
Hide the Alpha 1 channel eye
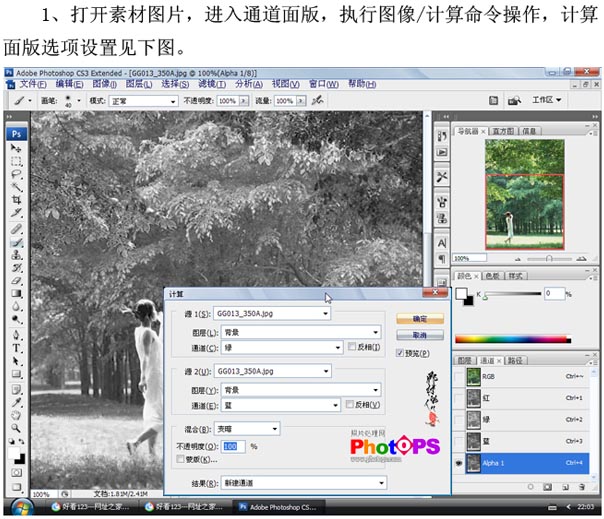click(x=458, y=463)
